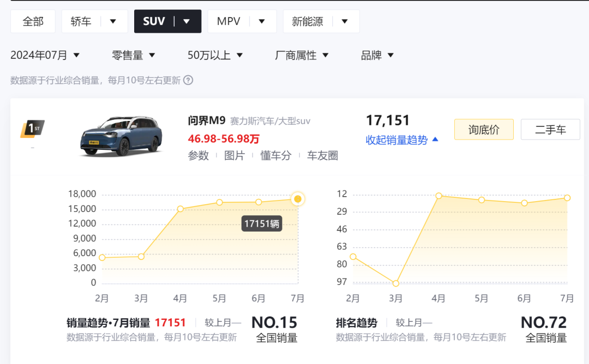Click the 问界M9 car thumbnail image
Screen dimensions: 589x364
click(121, 135)
